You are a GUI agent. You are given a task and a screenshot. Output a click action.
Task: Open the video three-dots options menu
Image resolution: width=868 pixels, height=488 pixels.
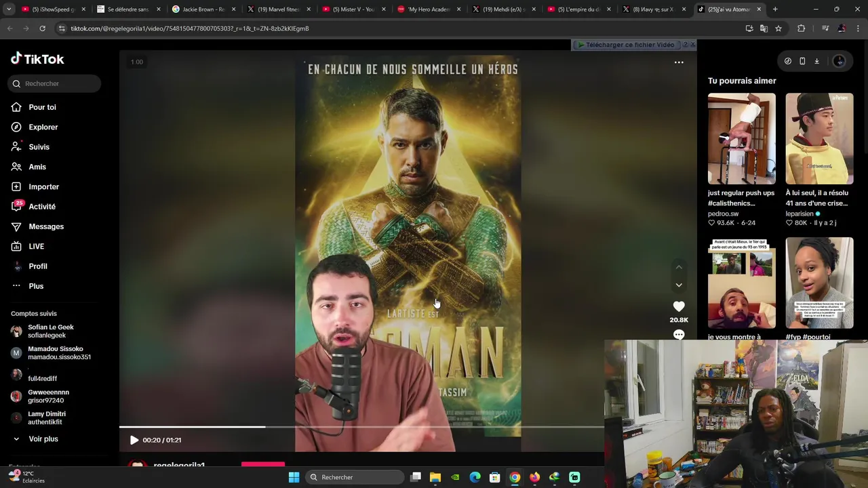click(x=679, y=62)
